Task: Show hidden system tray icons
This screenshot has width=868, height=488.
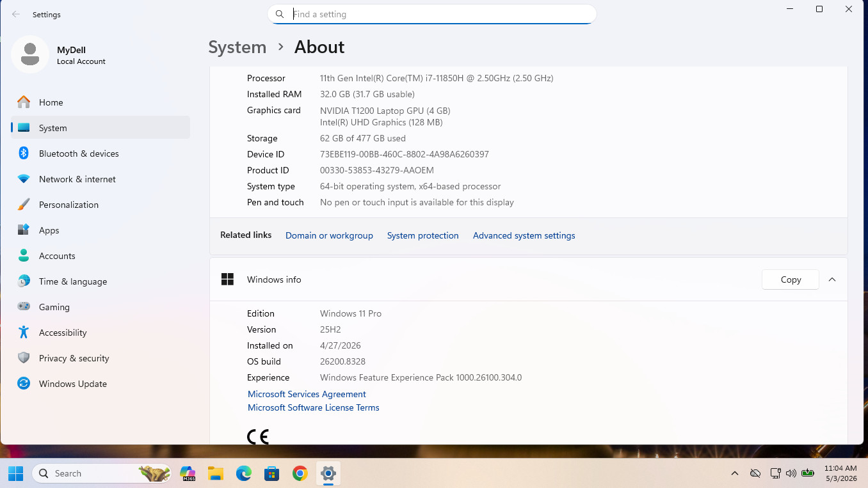Action: tap(735, 473)
